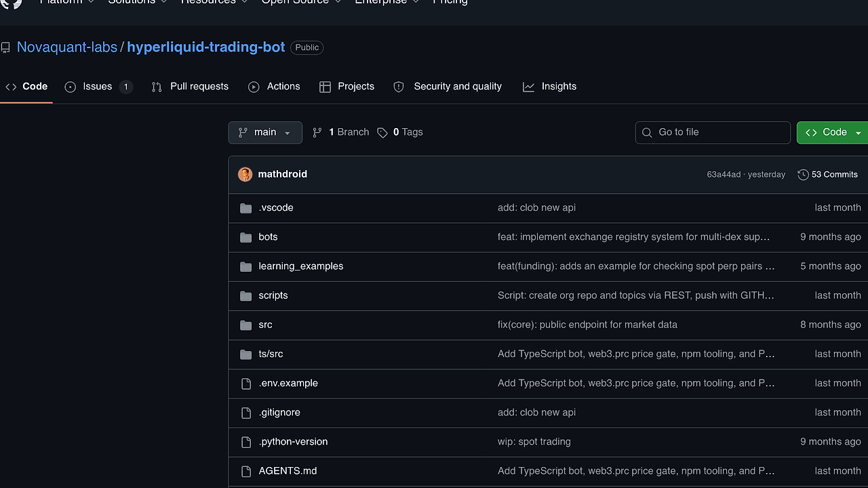Open the .env.example file
This screenshot has height=488, width=868.
288,383
